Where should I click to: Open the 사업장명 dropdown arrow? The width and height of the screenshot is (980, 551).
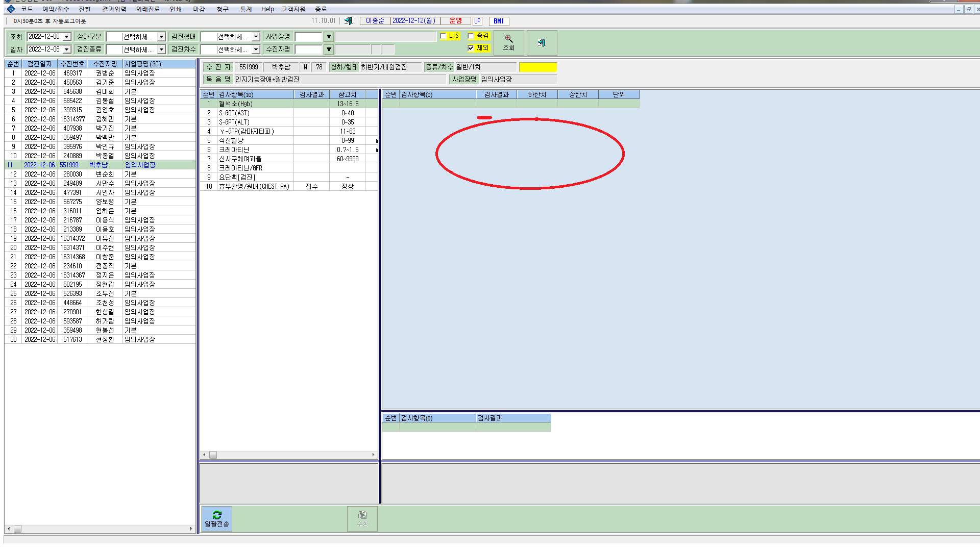(x=329, y=37)
